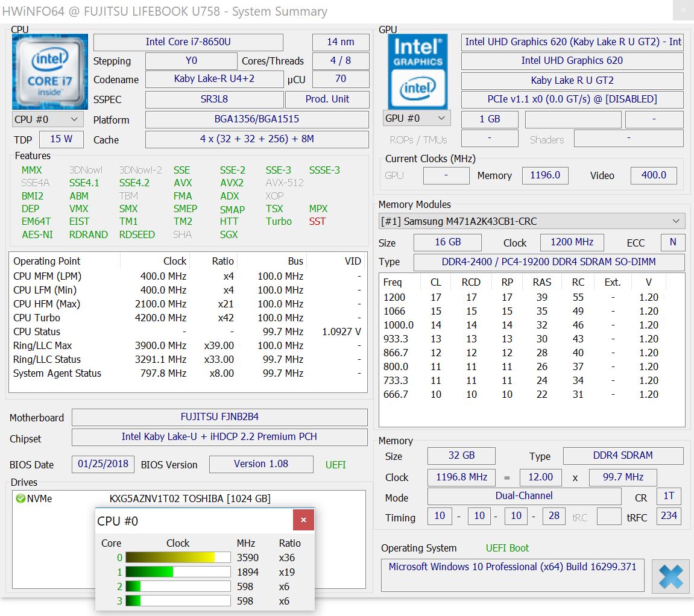
Task: Open the GPU #0 selector dropdown
Action: pos(417,118)
